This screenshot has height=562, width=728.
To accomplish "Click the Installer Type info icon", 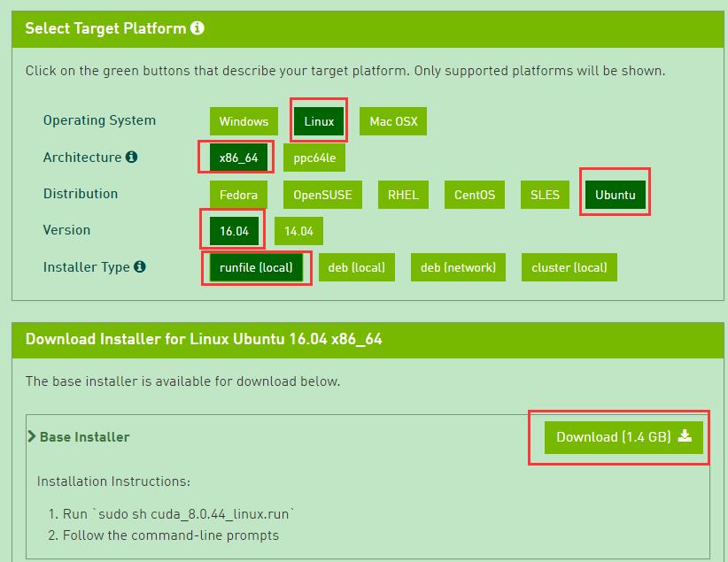I will (140, 266).
